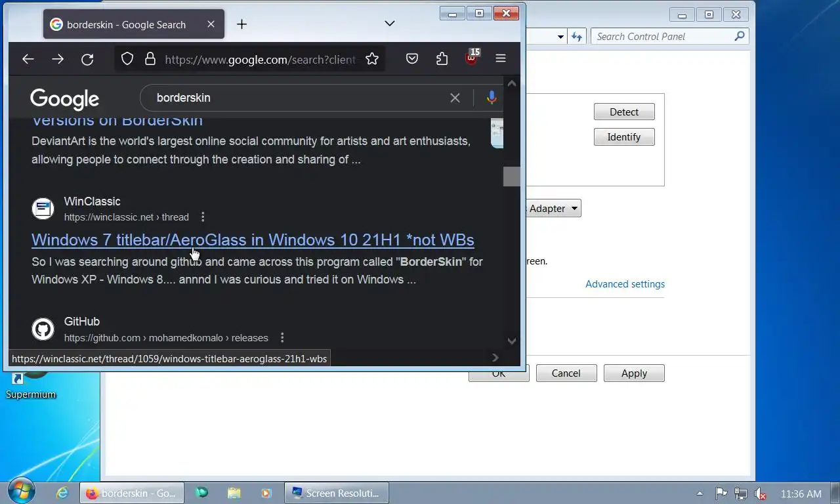This screenshot has width=840, height=504.
Task: Open the Supermium desktop shortcut
Action: coord(31,386)
